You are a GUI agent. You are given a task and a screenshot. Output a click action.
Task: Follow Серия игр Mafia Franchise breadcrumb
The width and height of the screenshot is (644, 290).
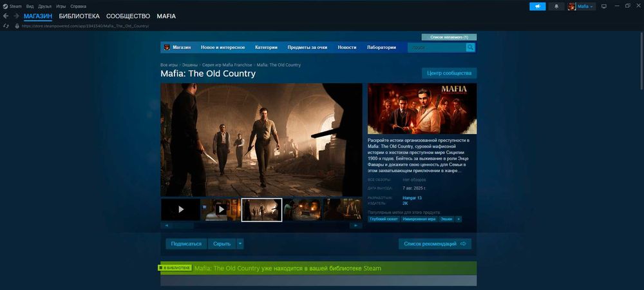(227, 65)
